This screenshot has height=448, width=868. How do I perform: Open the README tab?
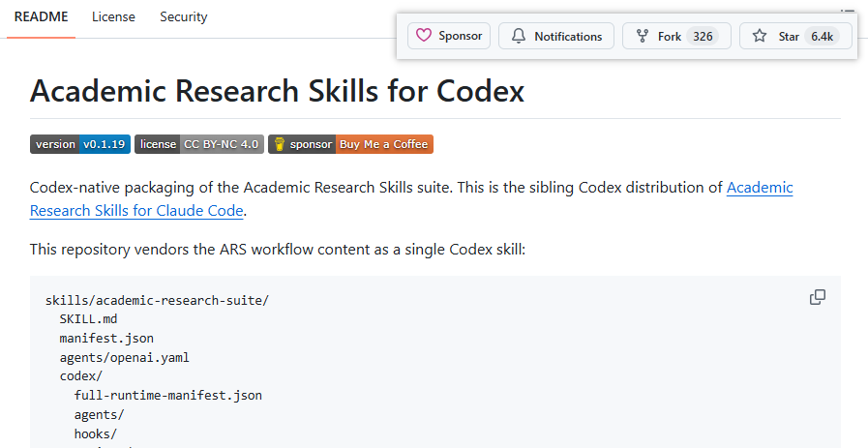click(x=41, y=17)
